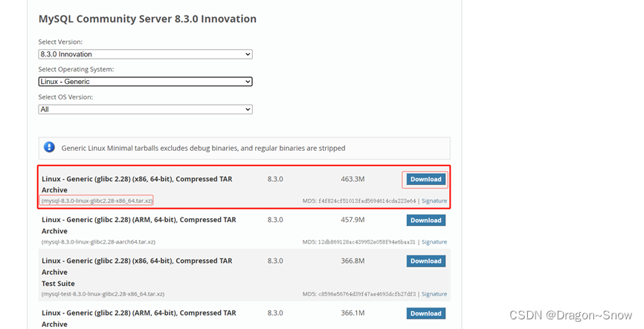The image size is (644, 329).
Task: Select the filename mysql-test-8.3.0-linux-glibc2.28-x86_64.tar.xz
Action: pyautogui.click(x=103, y=294)
